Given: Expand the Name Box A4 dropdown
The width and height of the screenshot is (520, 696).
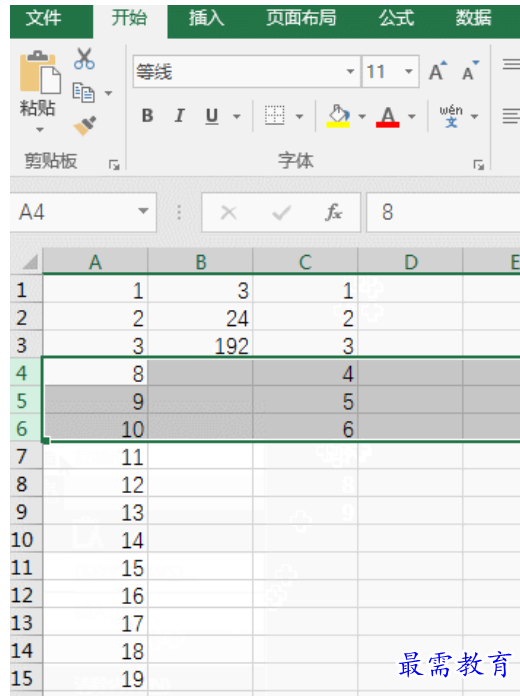Looking at the screenshot, I should pyautogui.click(x=143, y=211).
